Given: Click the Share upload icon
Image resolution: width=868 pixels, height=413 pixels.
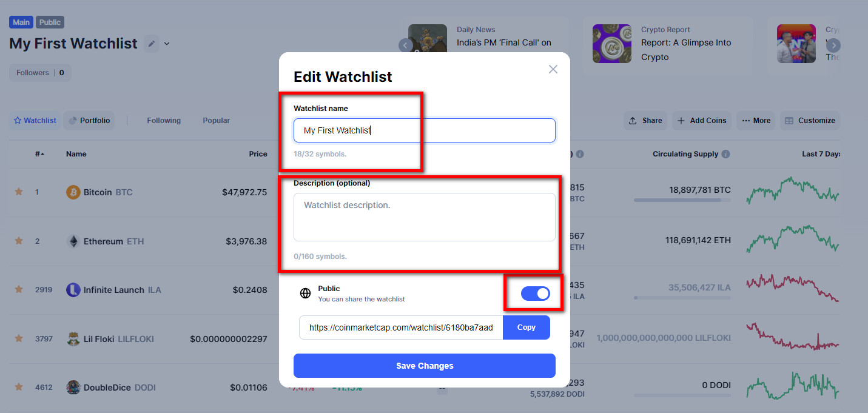Looking at the screenshot, I should click(633, 121).
